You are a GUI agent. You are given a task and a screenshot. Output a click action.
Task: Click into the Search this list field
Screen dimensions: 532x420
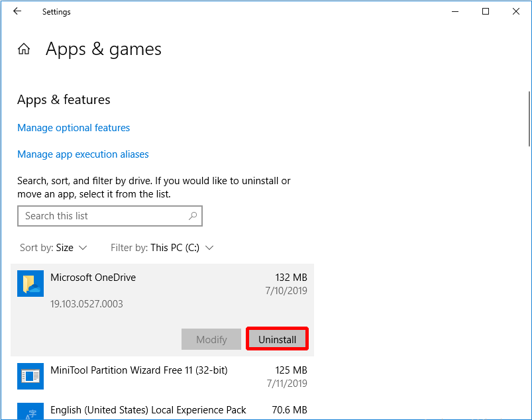pos(110,216)
